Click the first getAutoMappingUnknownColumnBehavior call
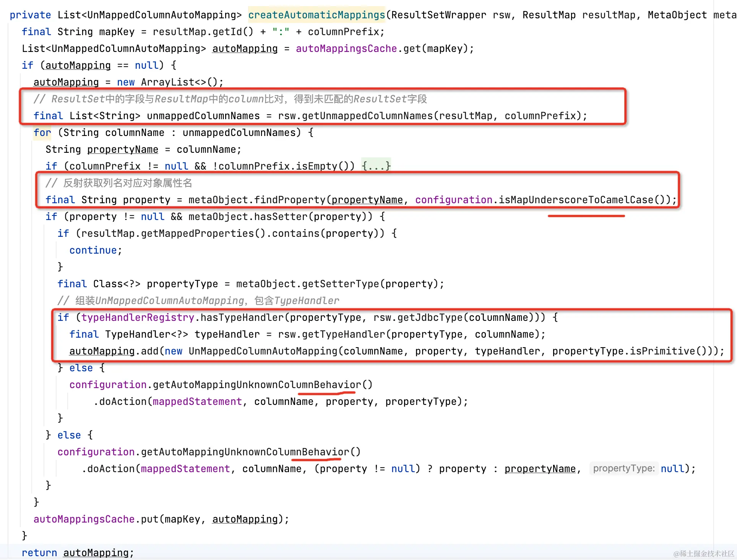Image resolution: width=737 pixels, height=560 pixels. [x=257, y=385]
